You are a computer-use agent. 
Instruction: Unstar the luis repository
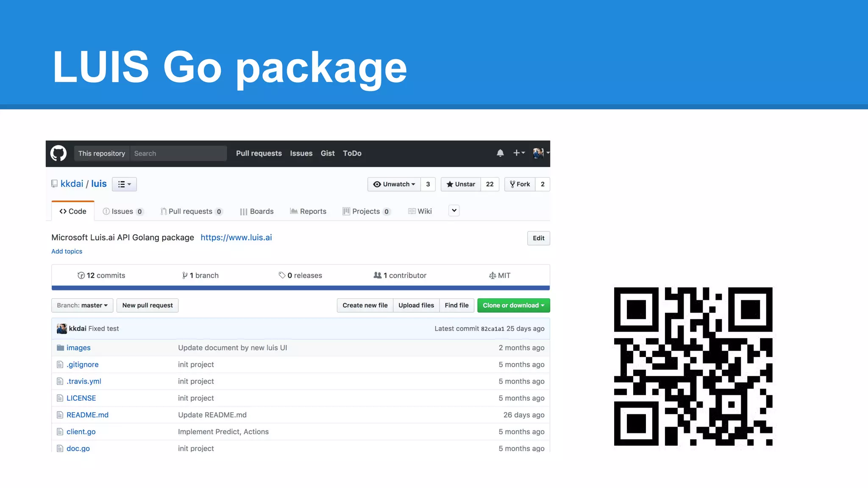coord(461,184)
